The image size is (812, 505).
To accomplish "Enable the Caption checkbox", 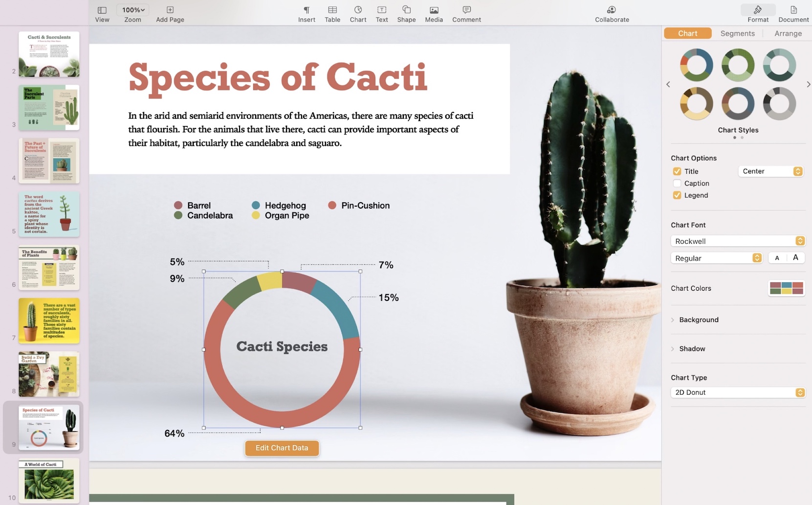I will (x=677, y=184).
